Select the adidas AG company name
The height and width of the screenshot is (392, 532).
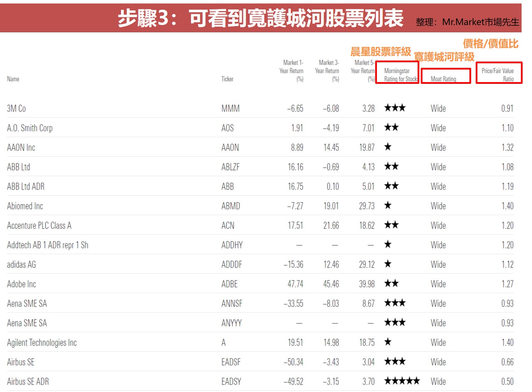click(x=21, y=264)
